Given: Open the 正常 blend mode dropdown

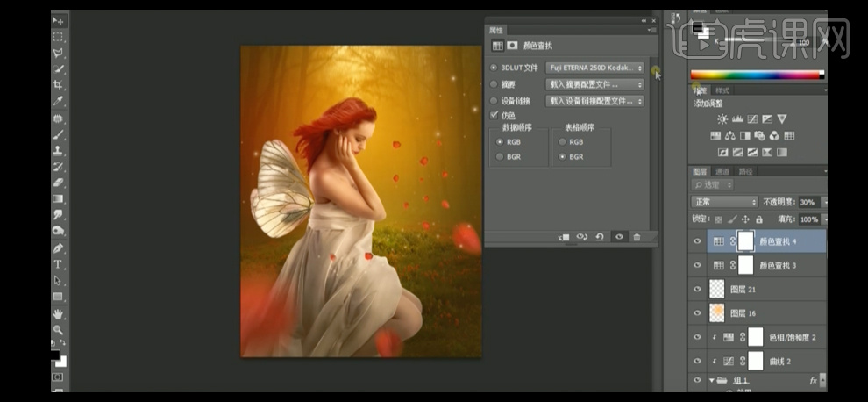Looking at the screenshot, I should tap(724, 202).
